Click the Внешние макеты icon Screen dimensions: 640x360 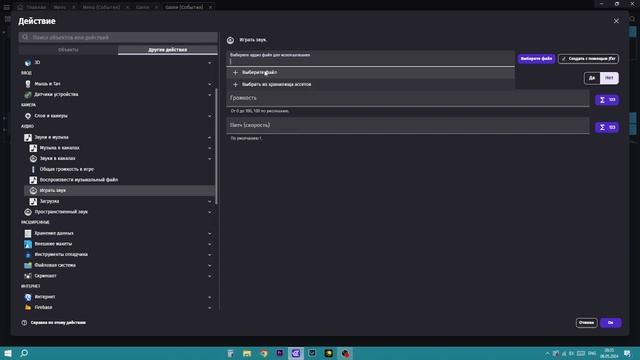click(28, 244)
